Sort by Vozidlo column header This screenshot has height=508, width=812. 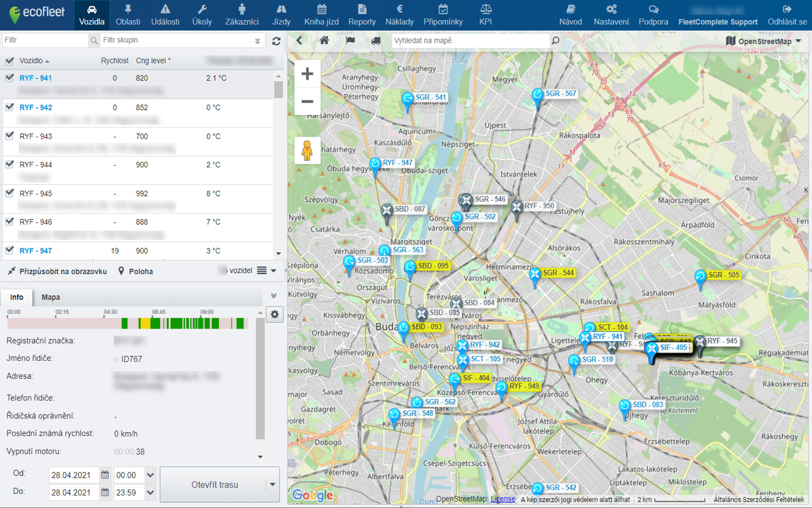click(x=34, y=61)
